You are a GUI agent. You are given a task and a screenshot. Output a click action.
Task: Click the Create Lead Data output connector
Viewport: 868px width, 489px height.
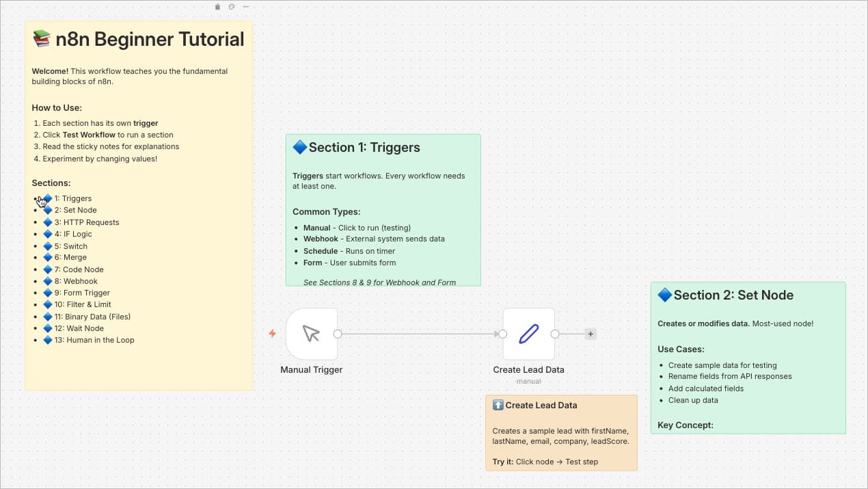555,334
